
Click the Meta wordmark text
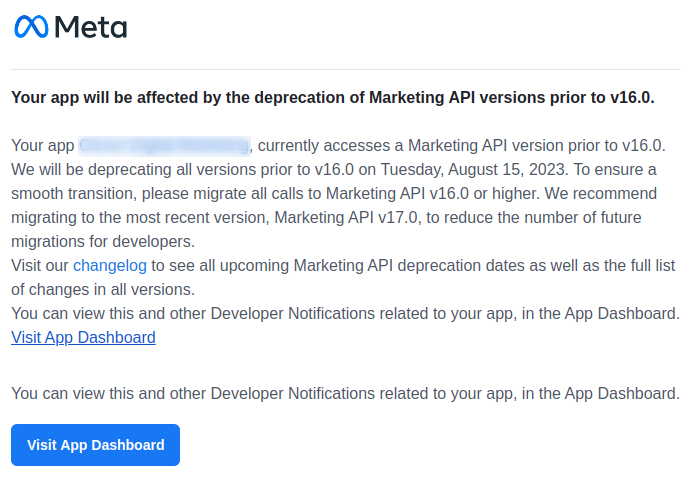91,27
